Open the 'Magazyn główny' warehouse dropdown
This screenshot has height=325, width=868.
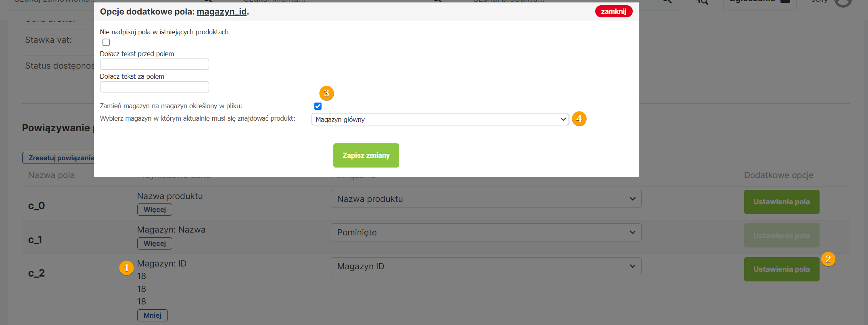pos(440,120)
